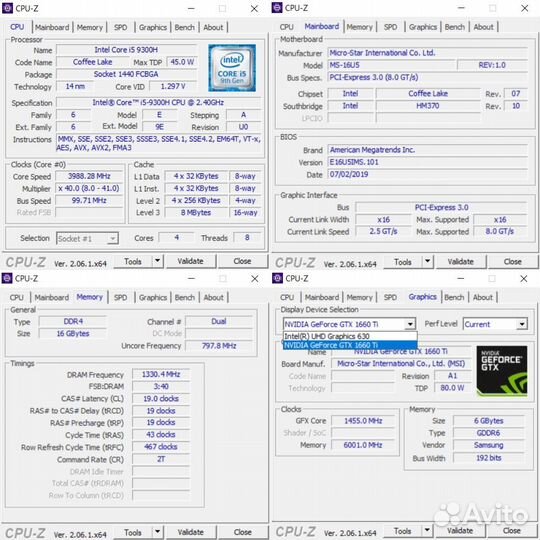Click Validate in the Mainboard window
This screenshot has width=540, height=540.
click(x=460, y=261)
